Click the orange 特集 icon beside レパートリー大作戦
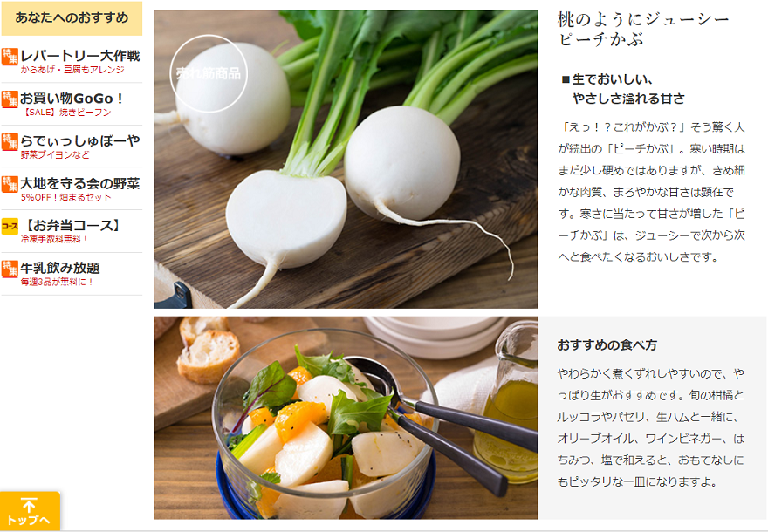The height and width of the screenshot is (532, 768). pyautogui.click(x=10, y=57)
